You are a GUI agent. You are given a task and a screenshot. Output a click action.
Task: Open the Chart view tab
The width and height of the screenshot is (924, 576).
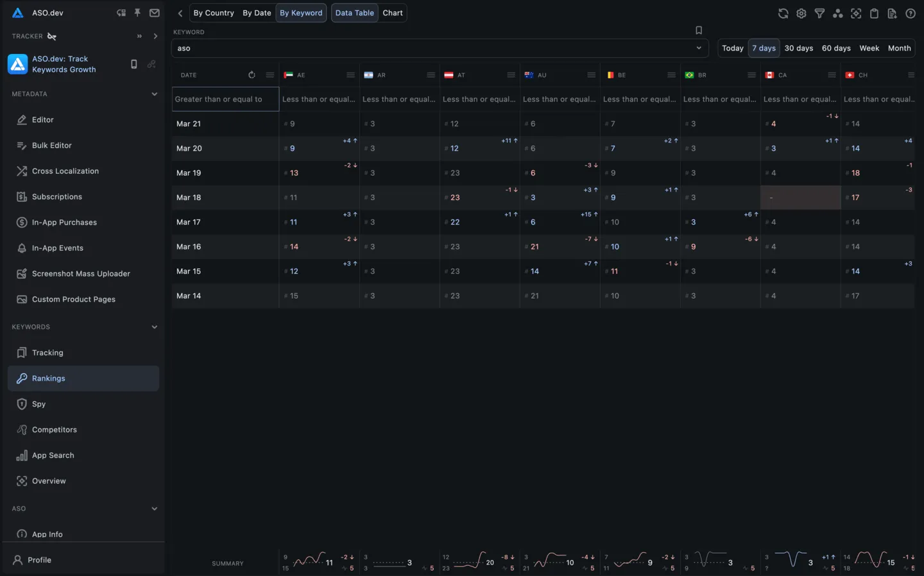(392, 13)
